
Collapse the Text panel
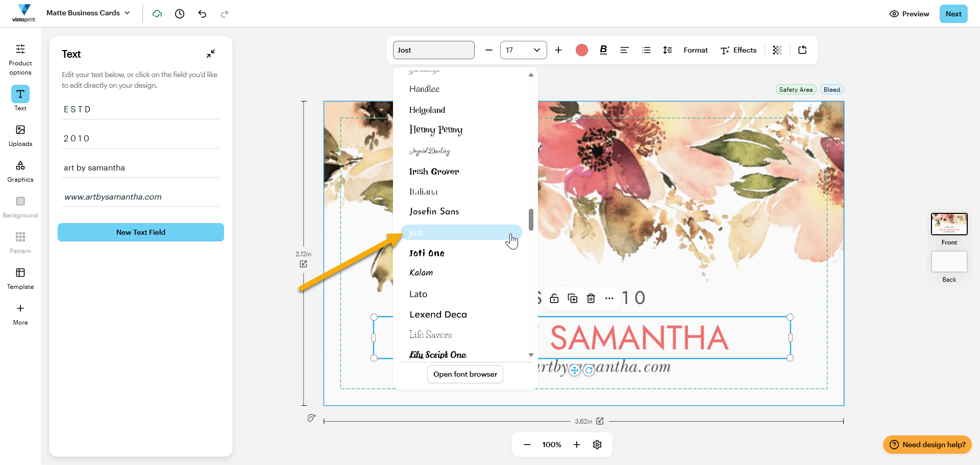point(211,53)
